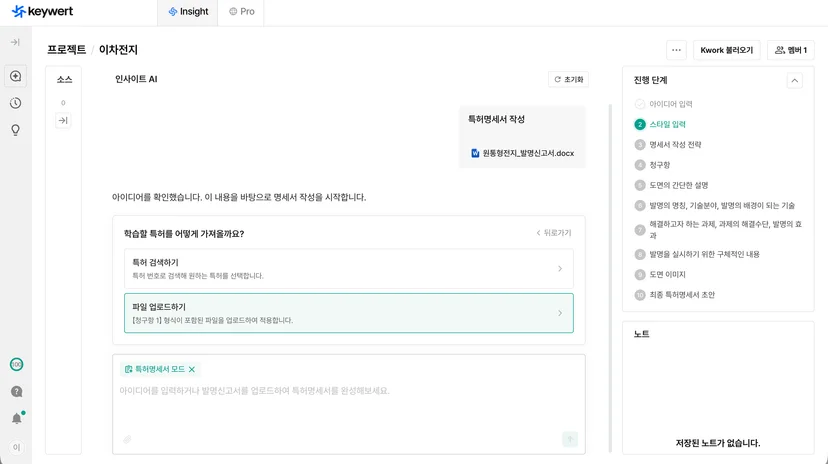Click the 프로젝트 breadcrumb link
The image size is (828, 464).
[67, 50]
